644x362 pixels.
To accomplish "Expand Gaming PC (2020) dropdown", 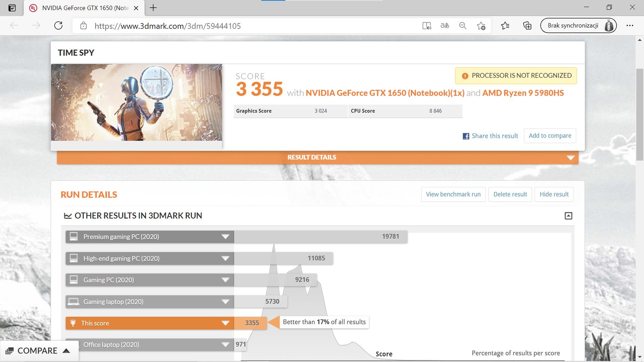I will tap(225, 280).
